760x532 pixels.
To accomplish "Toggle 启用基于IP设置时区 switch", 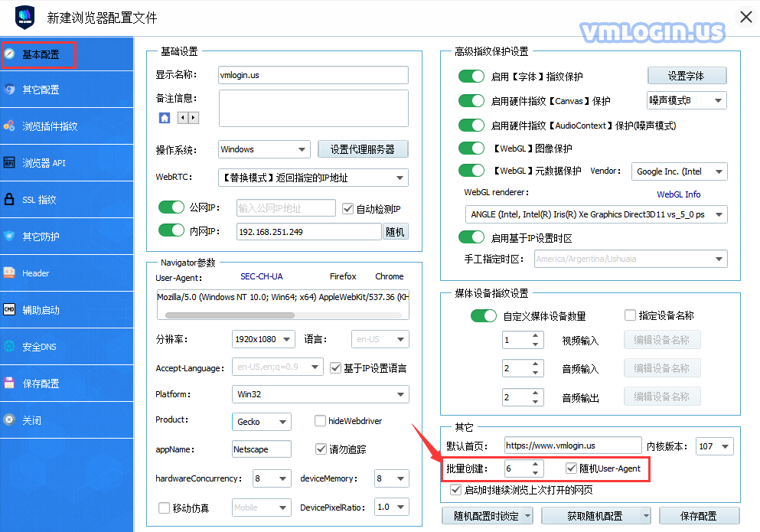I will click(x=471, y=237).
